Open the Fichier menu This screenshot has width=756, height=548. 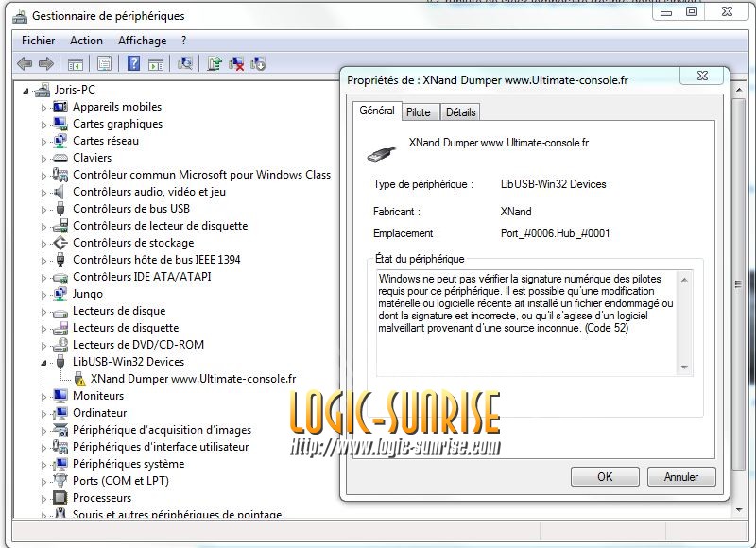(39, 41)
